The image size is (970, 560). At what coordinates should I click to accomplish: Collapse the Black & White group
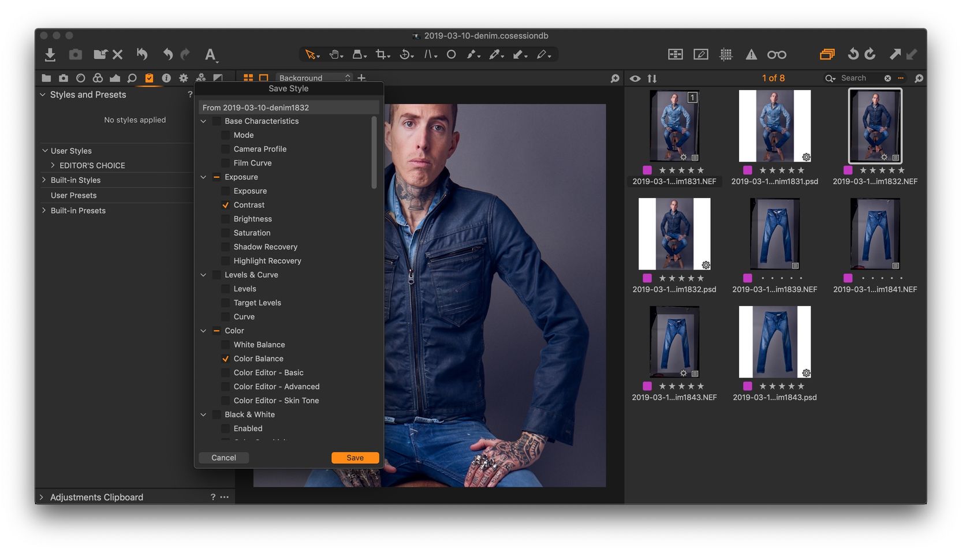(203, 415)
